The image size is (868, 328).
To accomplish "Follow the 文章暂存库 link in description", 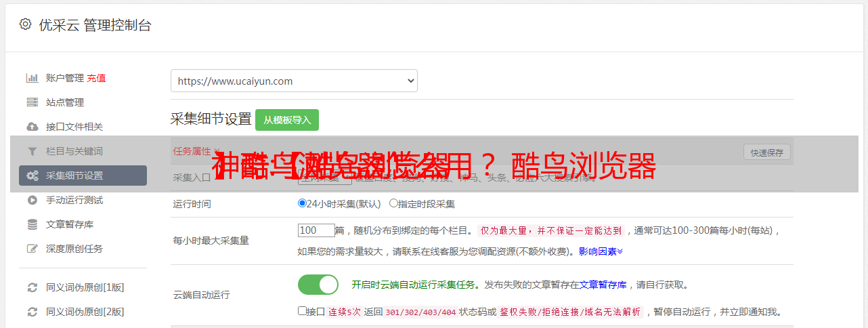I will [603, 285].
